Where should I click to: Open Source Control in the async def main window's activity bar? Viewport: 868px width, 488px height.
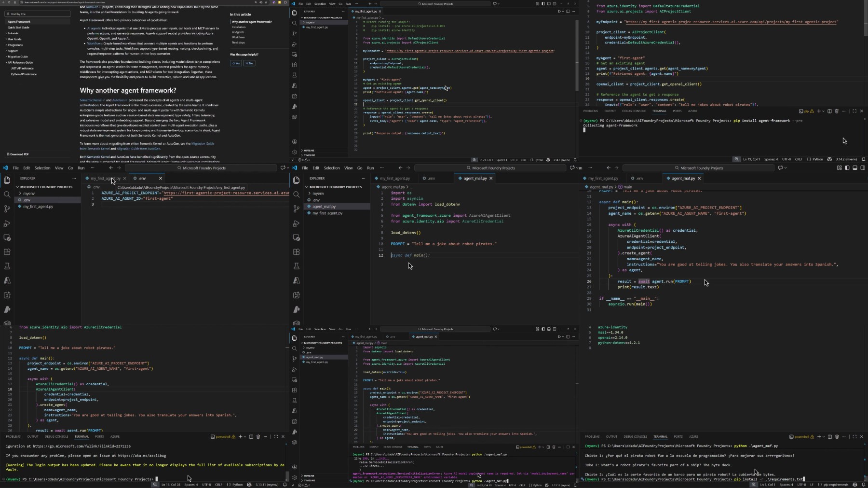pos(296,209)
